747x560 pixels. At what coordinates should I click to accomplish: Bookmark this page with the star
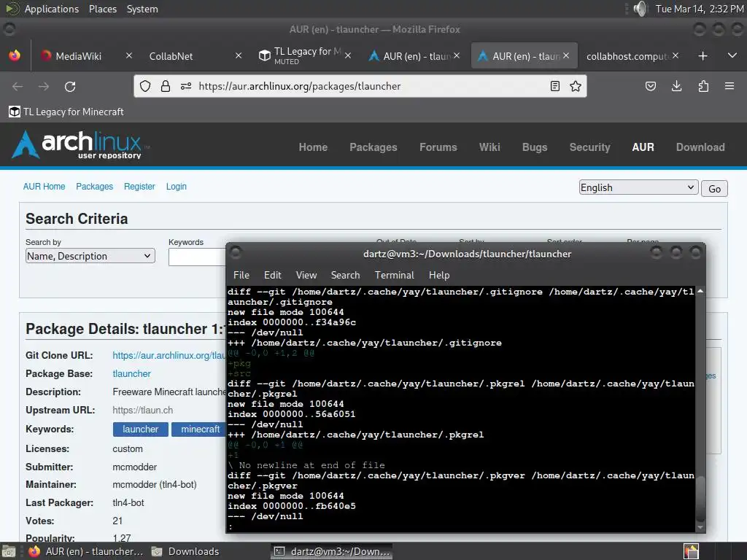[576, 86]
